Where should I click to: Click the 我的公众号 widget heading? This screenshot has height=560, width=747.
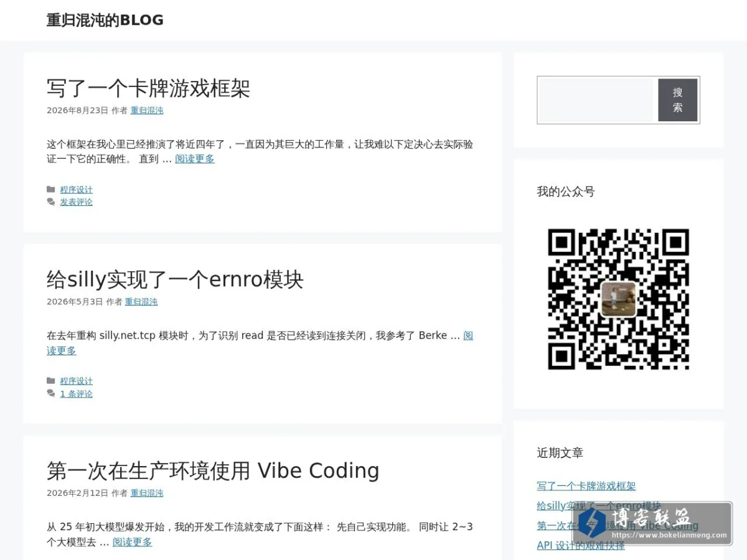tap(566, 192)
